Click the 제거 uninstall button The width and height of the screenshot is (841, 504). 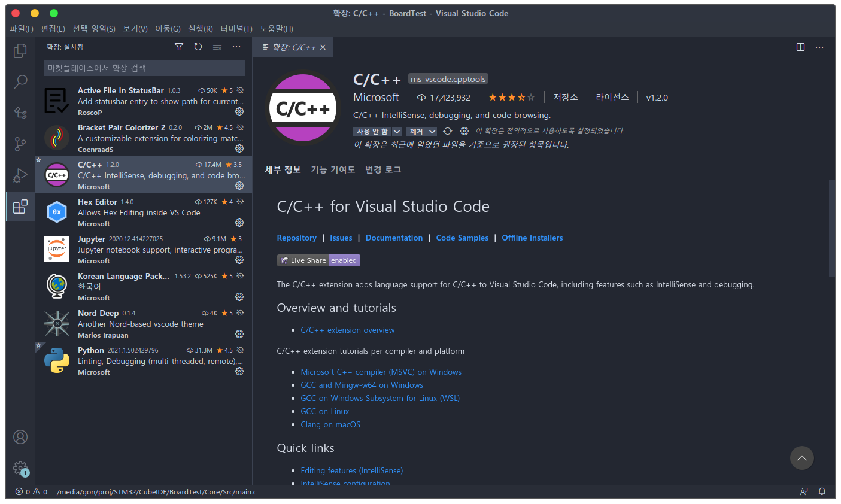pos(417,131)
